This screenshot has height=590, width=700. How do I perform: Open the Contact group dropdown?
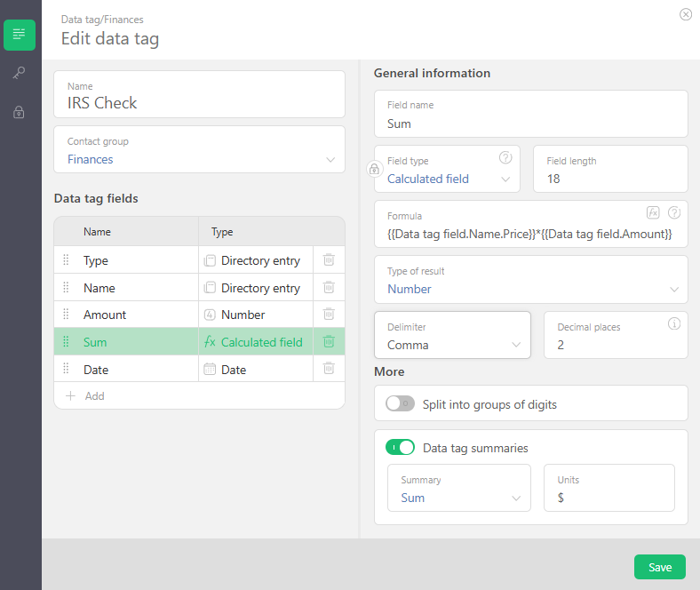[199, 149]
